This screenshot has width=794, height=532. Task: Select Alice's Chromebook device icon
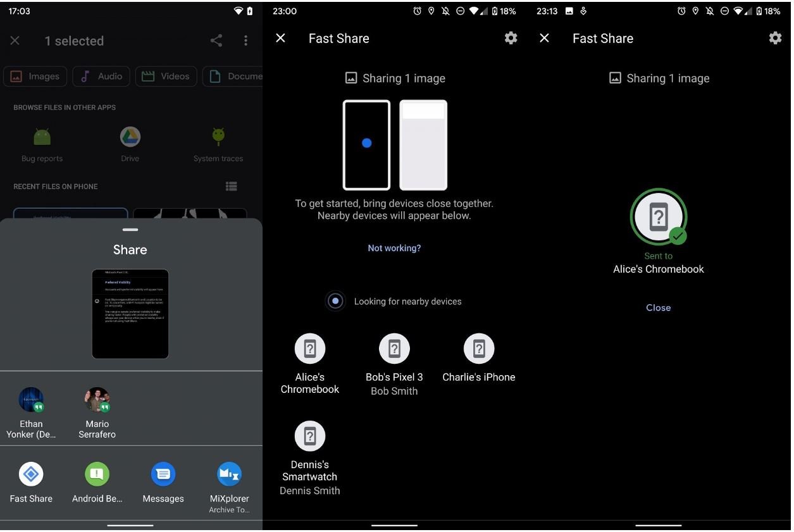tap(310, 349)
